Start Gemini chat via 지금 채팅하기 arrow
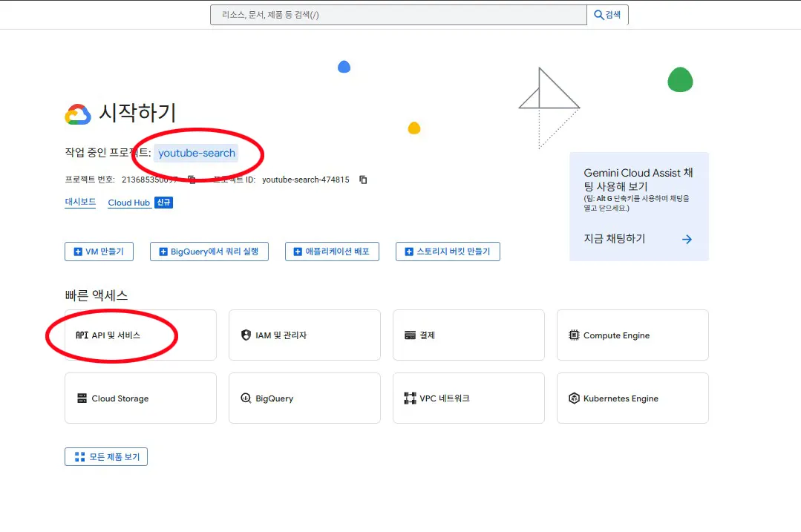The image size is (801, 532). [x=687, y=240]
